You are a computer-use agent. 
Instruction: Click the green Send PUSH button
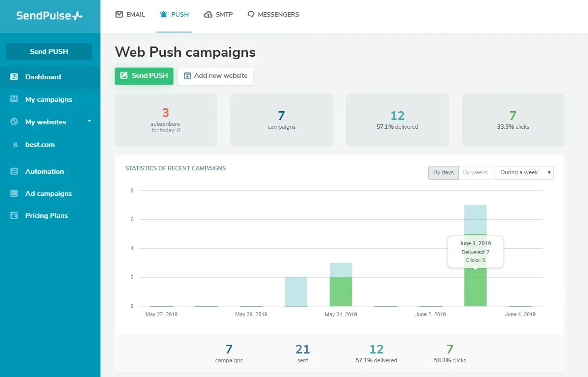144,76
